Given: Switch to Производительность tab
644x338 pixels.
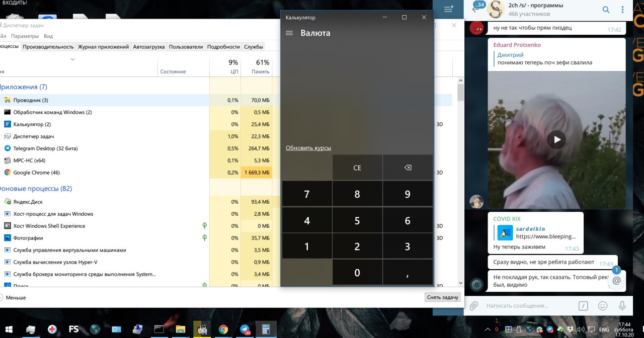Looking at the screenshot, I should pos(48,47).
